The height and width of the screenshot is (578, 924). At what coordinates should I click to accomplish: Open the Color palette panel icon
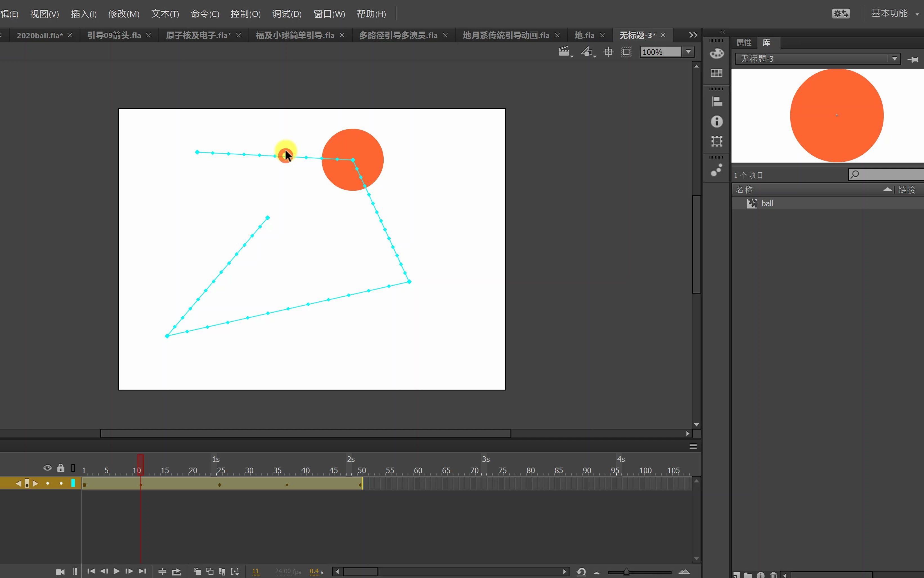click(x=716, y=53)
